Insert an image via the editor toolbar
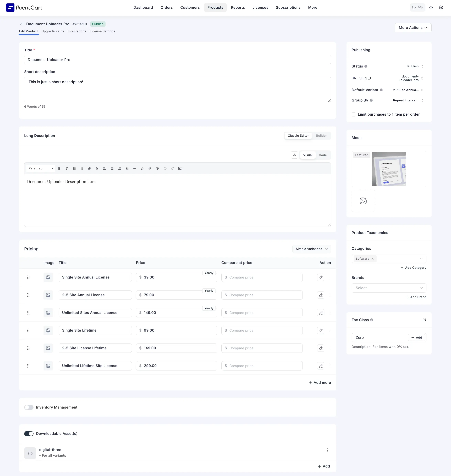This screenshot has height=476, width=451. tap(180, 168)
